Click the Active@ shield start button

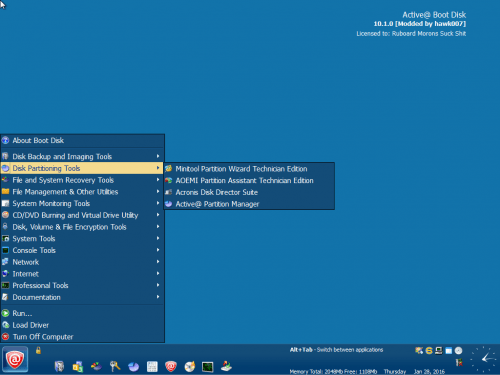point(15,359)
